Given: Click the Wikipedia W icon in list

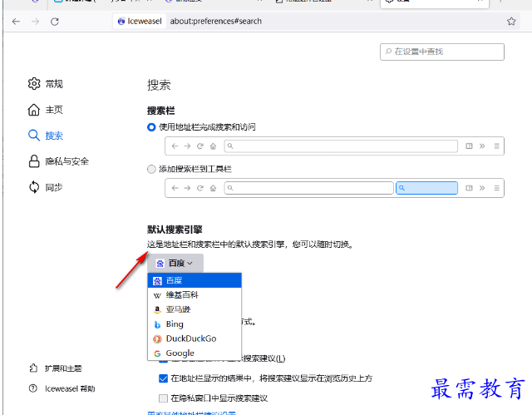Looking at the screenshot, I should [157, 295].
